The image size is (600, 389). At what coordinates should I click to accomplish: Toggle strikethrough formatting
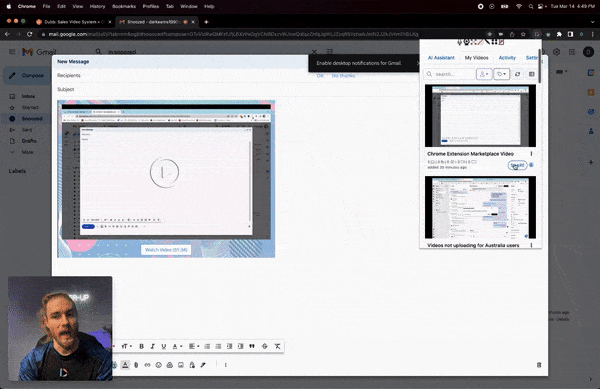[x=265, y=346]
